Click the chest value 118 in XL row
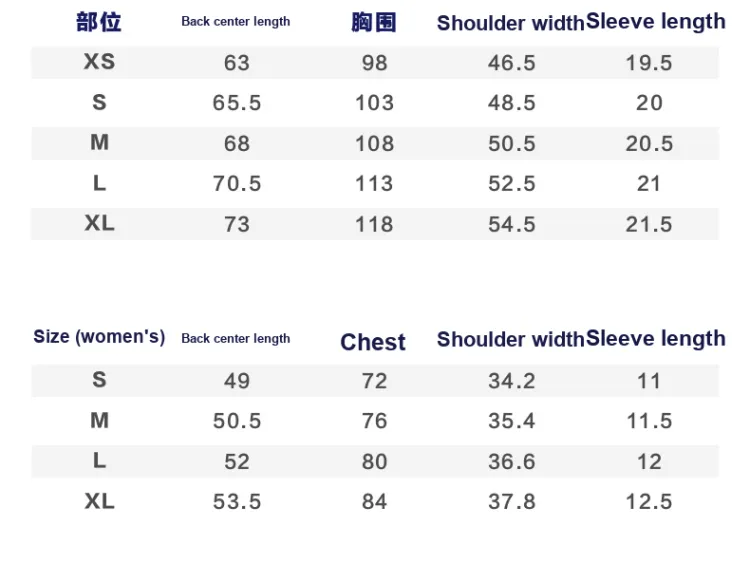The width and height of the screenshot is (750, 564). [x=374, y=224]
